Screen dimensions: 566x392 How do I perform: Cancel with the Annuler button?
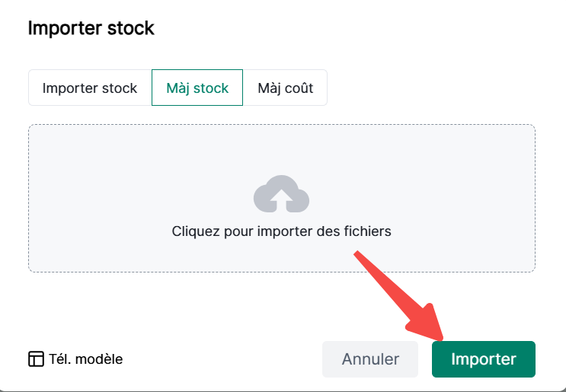point(370,359)
